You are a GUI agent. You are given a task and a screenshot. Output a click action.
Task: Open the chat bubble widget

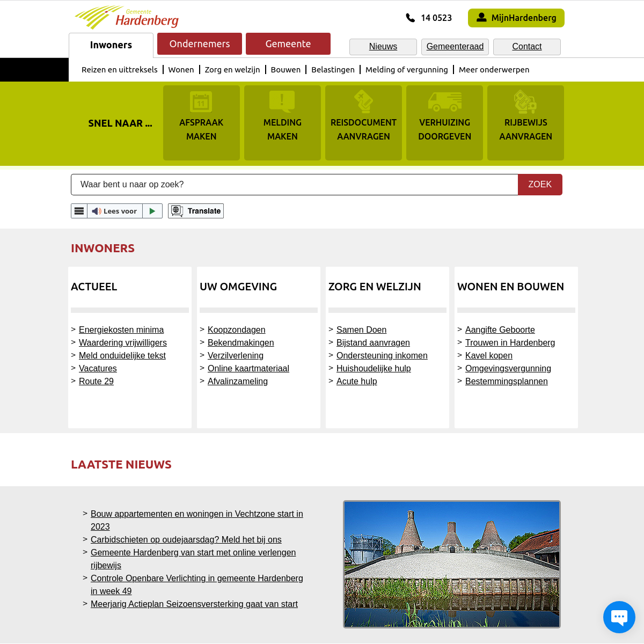(619, 617)
